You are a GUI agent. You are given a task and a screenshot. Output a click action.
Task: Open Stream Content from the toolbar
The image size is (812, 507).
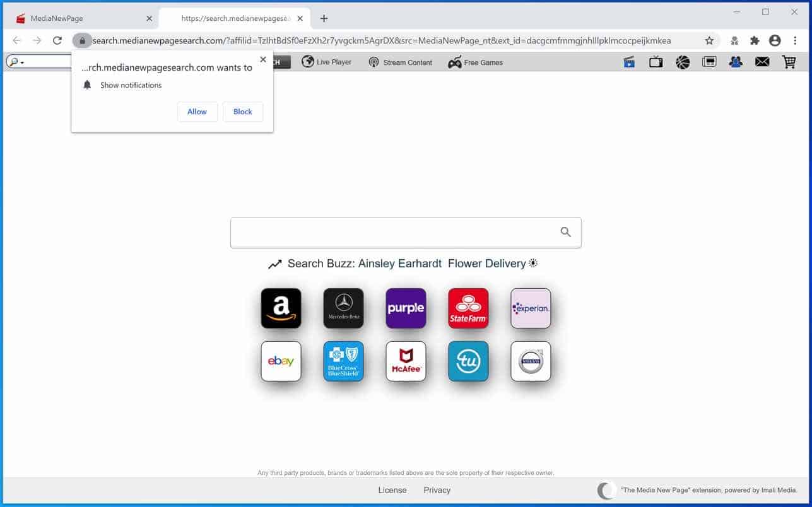(401, 62)
